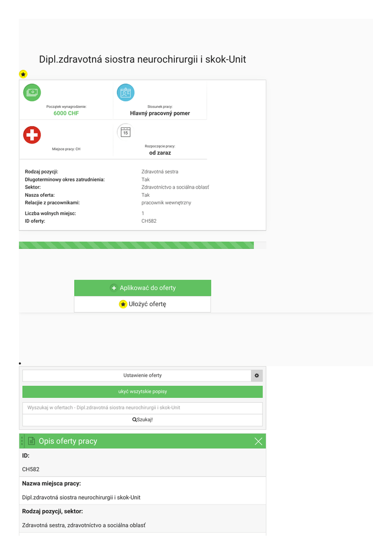Save the offer with Ułożyć ofertę
The height and width of the screenshot is (555, 392).
tap(142, 305)
